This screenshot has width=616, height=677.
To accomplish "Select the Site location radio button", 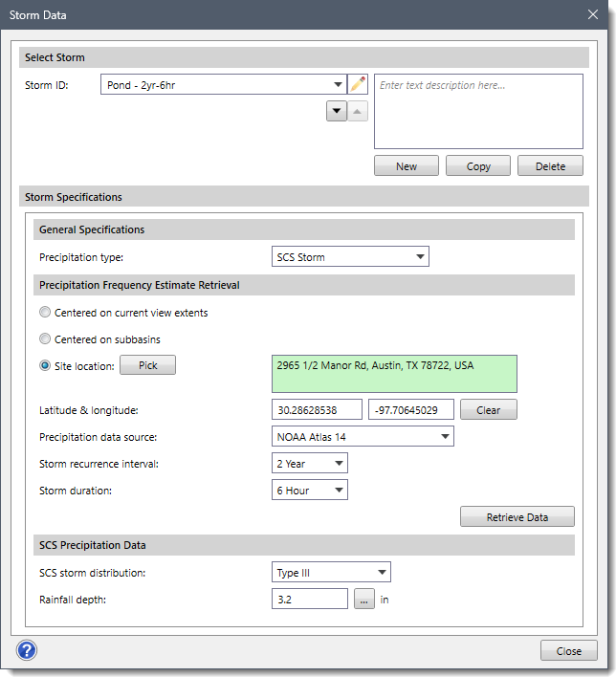I will [45, 365].
